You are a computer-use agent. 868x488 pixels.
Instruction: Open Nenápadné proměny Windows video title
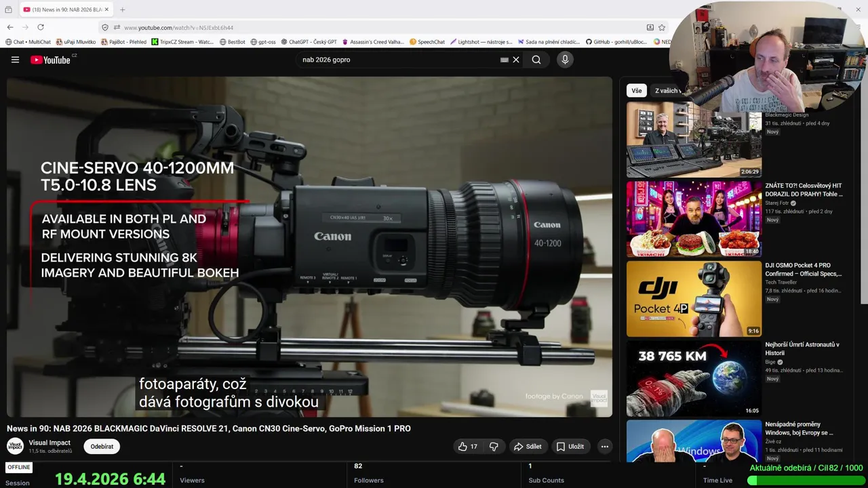(x=800, y=428)
